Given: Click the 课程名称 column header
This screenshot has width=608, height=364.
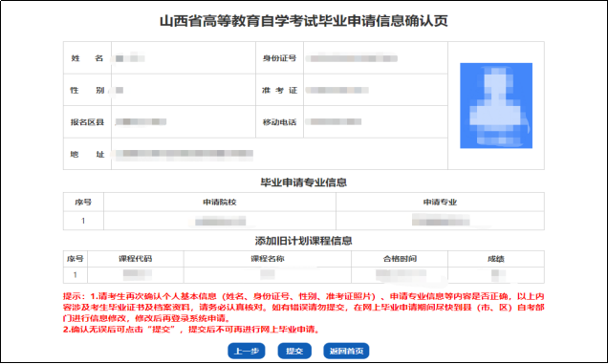Looking at the screenshot, I should coord(268,259).
